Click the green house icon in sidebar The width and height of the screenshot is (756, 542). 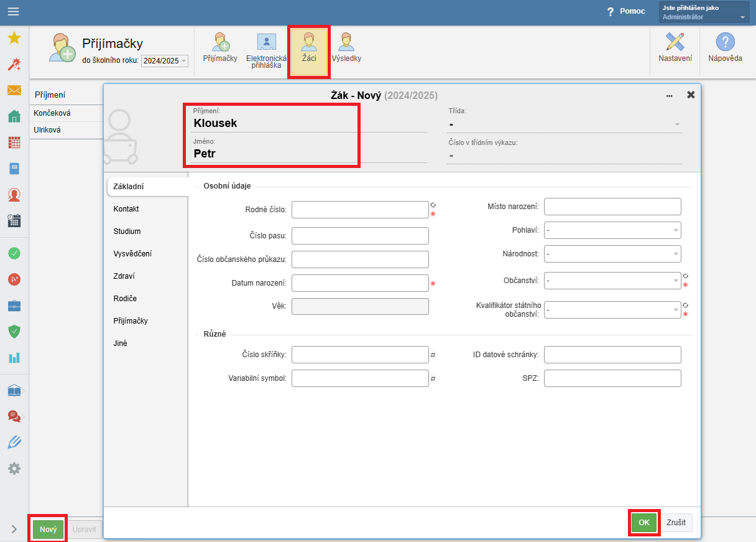click(x=14, y=116)
